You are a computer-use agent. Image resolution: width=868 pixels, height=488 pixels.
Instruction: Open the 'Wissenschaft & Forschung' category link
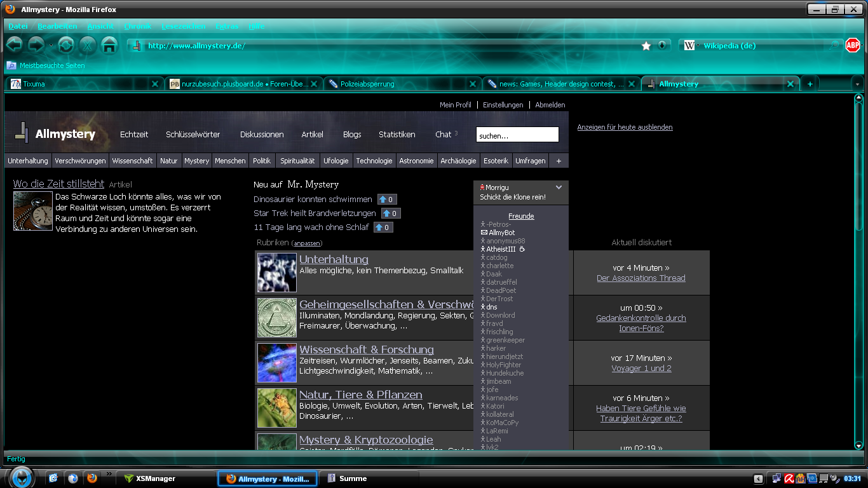coord(366,349)
